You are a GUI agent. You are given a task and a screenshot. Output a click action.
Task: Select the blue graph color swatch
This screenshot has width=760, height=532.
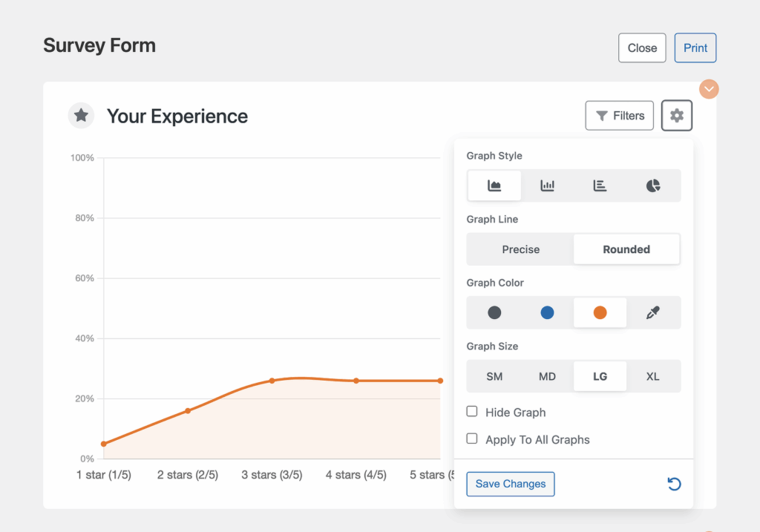(x=547, y=312)
